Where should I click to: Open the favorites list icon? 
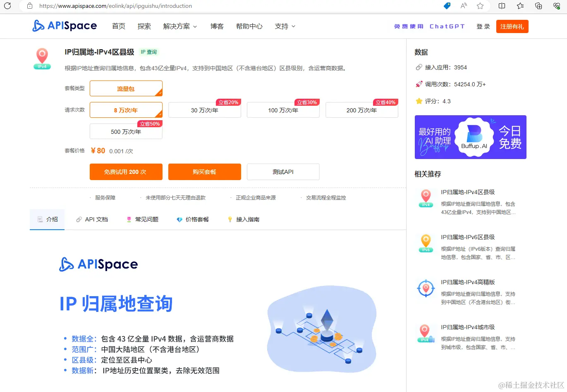(x=520, y=6)
